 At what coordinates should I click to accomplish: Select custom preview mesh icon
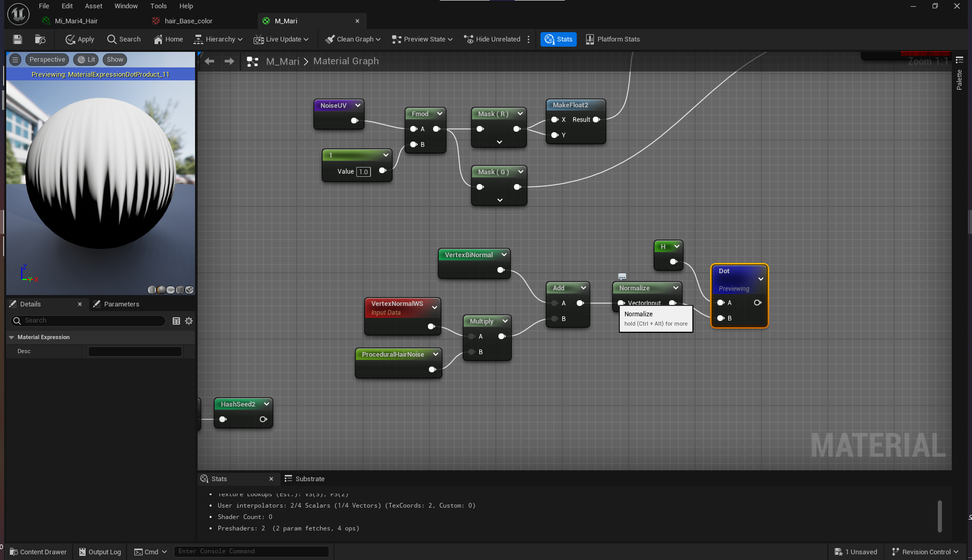coord(189,290)
